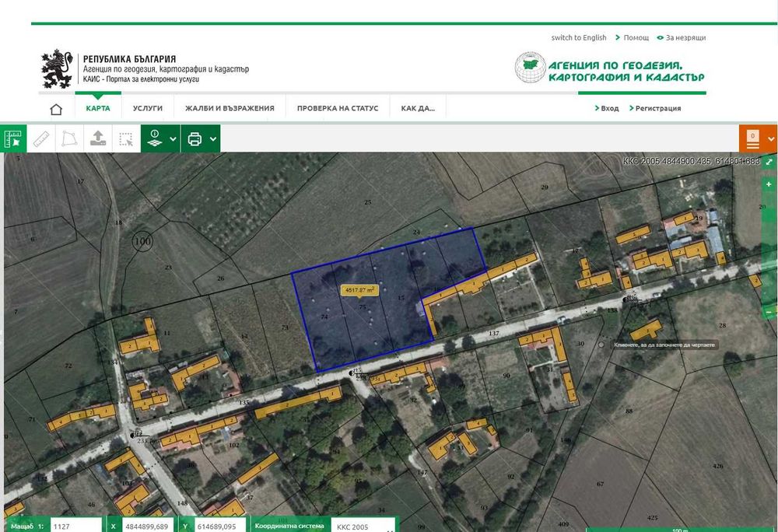
Task: Open ЖАЛБИ И ВЪЗРАЖЕНИЯ menu
Action: pos(230,108)
